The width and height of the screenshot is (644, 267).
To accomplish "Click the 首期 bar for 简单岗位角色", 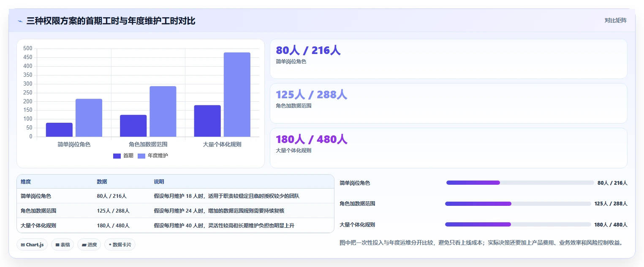I will pos(59,129).
